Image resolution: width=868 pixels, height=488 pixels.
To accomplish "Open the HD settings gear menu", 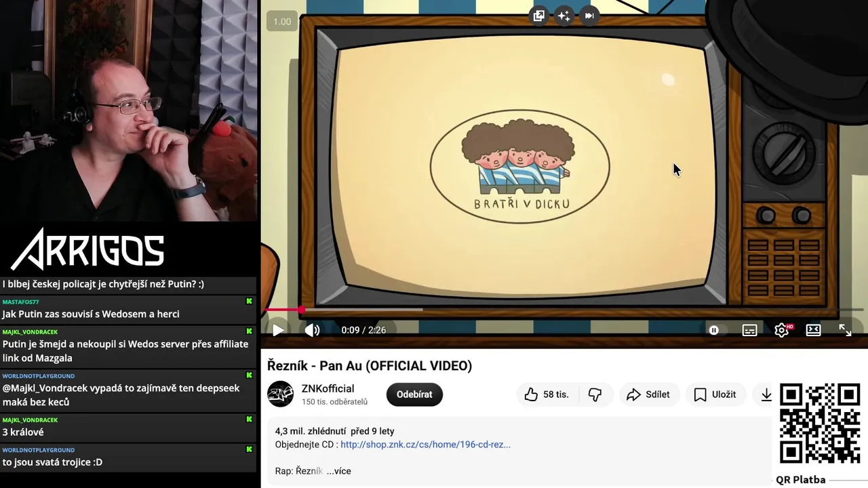I will tap(782, 330).
